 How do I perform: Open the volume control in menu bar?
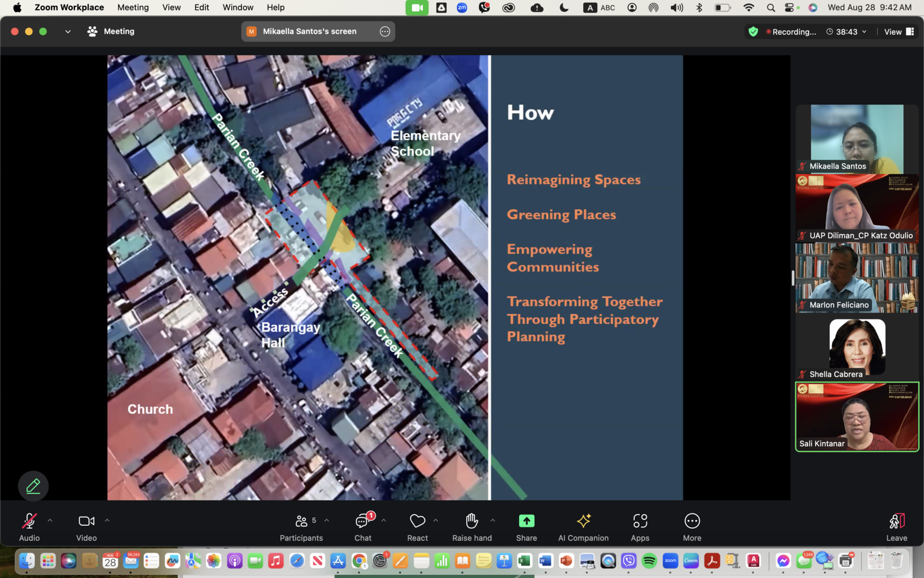(x=676, y=8)
